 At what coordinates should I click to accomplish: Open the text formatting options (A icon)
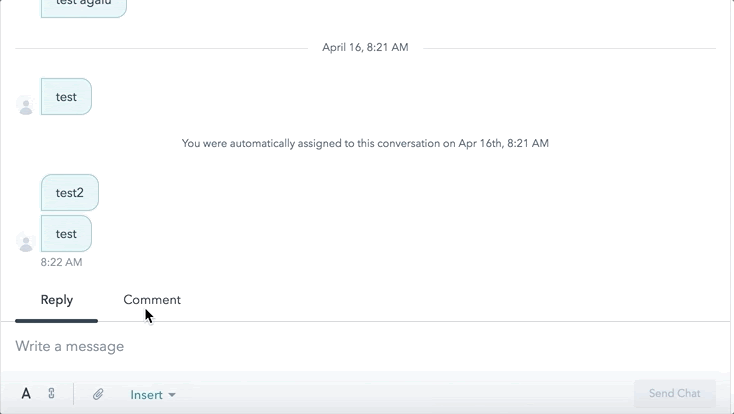(26, 394)
